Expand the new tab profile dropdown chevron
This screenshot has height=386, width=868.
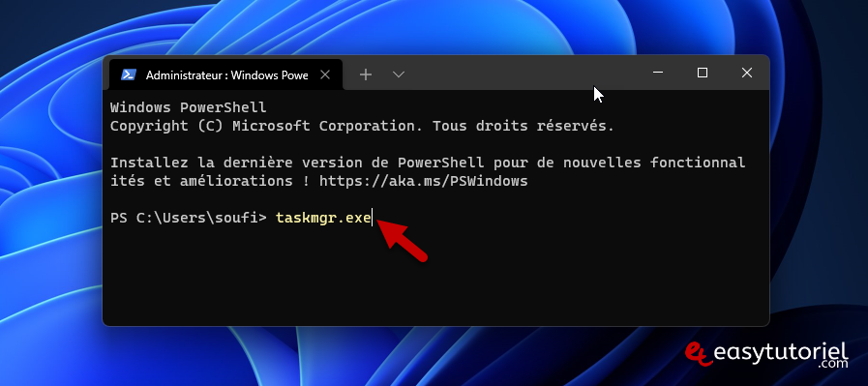pyautogui.click(x=399, y=74)
